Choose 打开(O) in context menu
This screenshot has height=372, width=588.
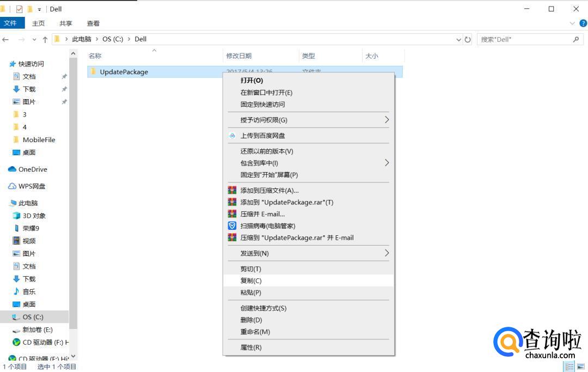pos(309,80)
